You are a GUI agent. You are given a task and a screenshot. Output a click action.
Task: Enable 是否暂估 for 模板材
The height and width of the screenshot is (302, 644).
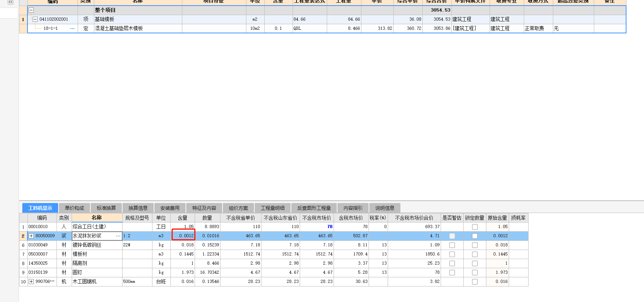tap(452, 254)
